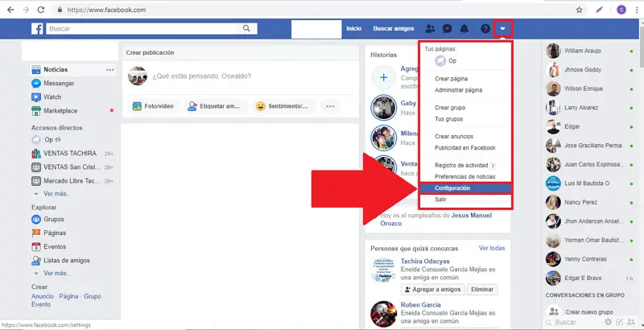Viewport: 644px width, 330px height.
Task: Open the Messenger icon in top bar
Action: [x=448, y=29]
